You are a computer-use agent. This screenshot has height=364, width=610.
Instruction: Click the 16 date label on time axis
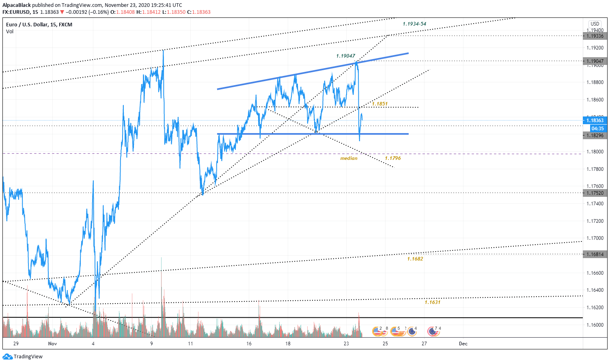click(249, 344)
